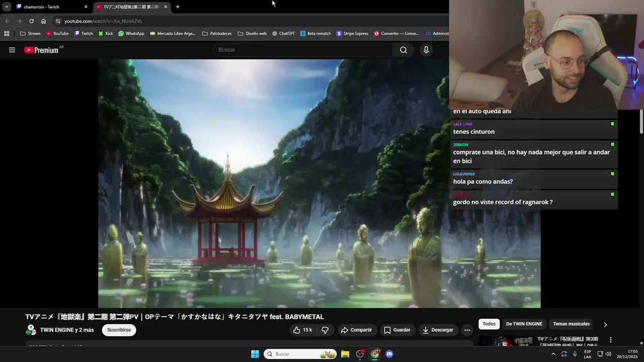Screen dimensions: 644x362
Task: Click the Windows taskbar search box
Action: tap(300, 354)
